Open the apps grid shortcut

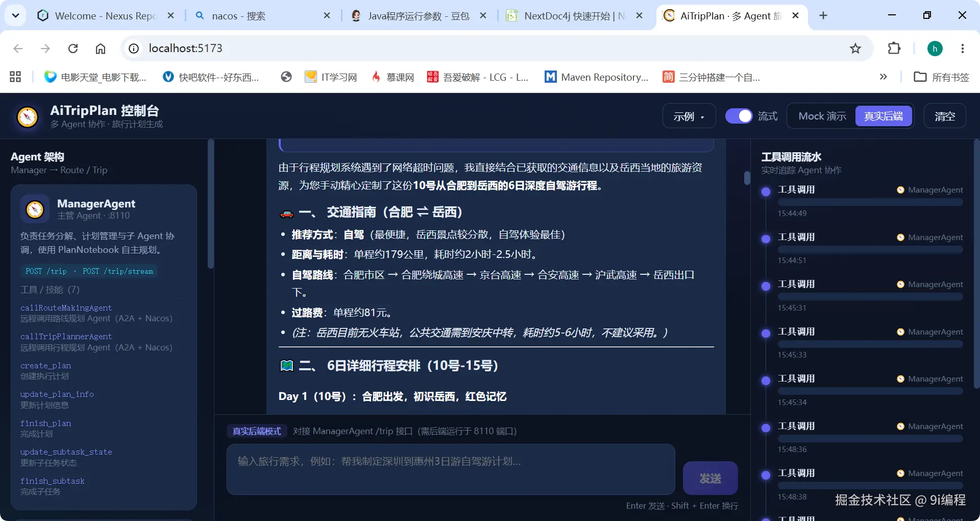[x=15, y=77]
